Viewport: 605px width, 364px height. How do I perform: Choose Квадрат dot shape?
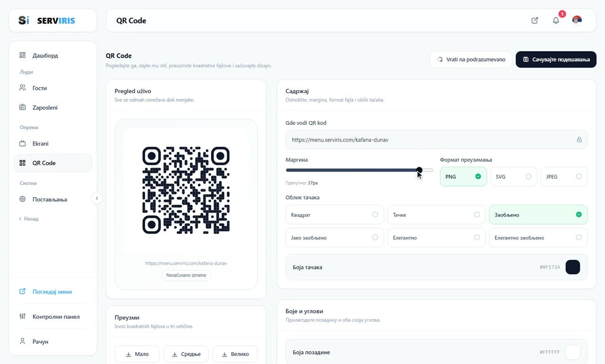(335, 215)
